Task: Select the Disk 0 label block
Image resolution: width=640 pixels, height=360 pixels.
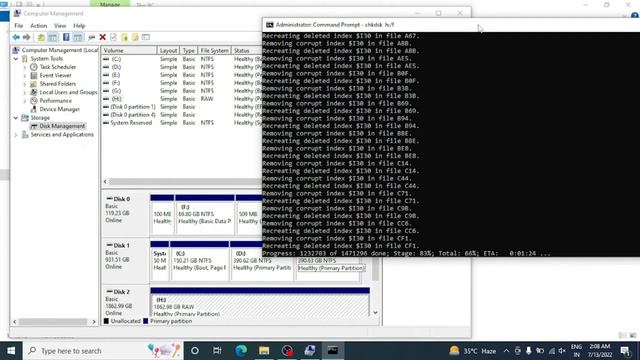Action: pyautogui.click(x=125, y=213)
